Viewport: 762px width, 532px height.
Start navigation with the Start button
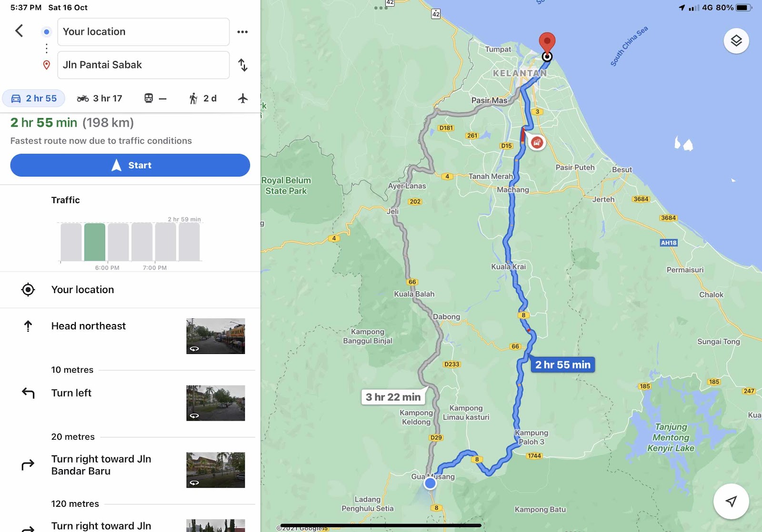(x=130, y=165)
